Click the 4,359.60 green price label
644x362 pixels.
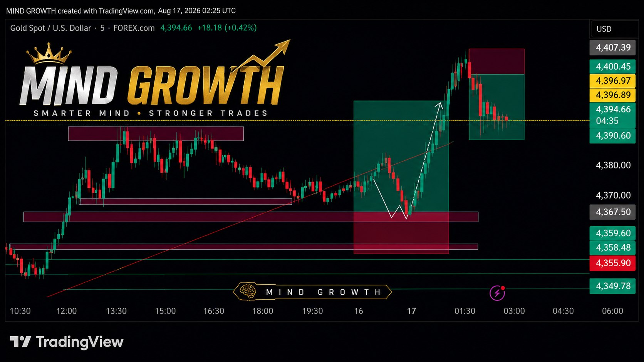click(x=612, y=233)
